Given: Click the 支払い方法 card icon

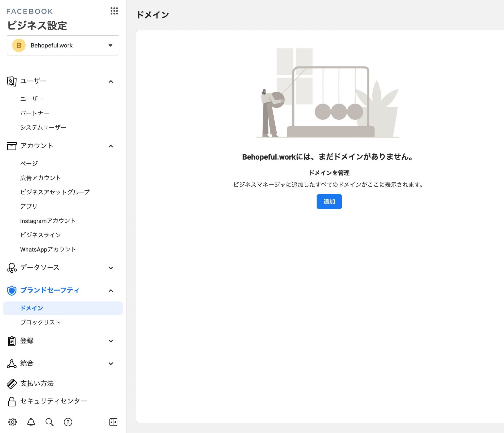Looking at the screenshot, I should point(12,384).
